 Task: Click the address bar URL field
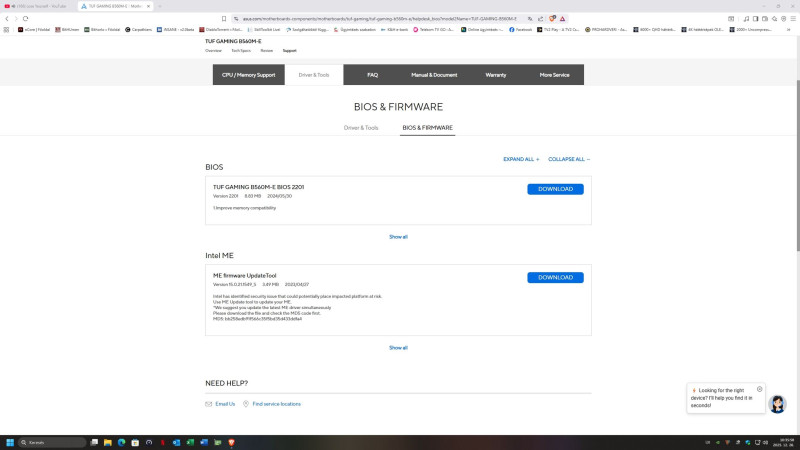click(380, 19)
